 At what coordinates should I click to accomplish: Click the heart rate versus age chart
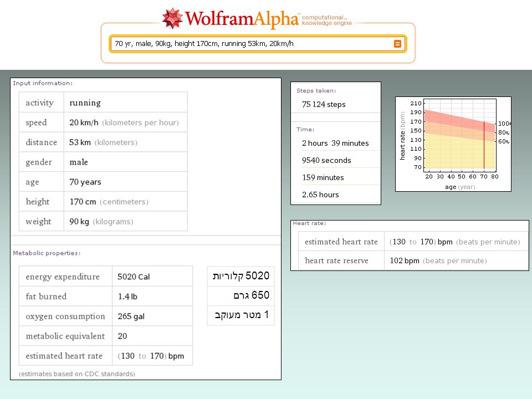point(453,144)
